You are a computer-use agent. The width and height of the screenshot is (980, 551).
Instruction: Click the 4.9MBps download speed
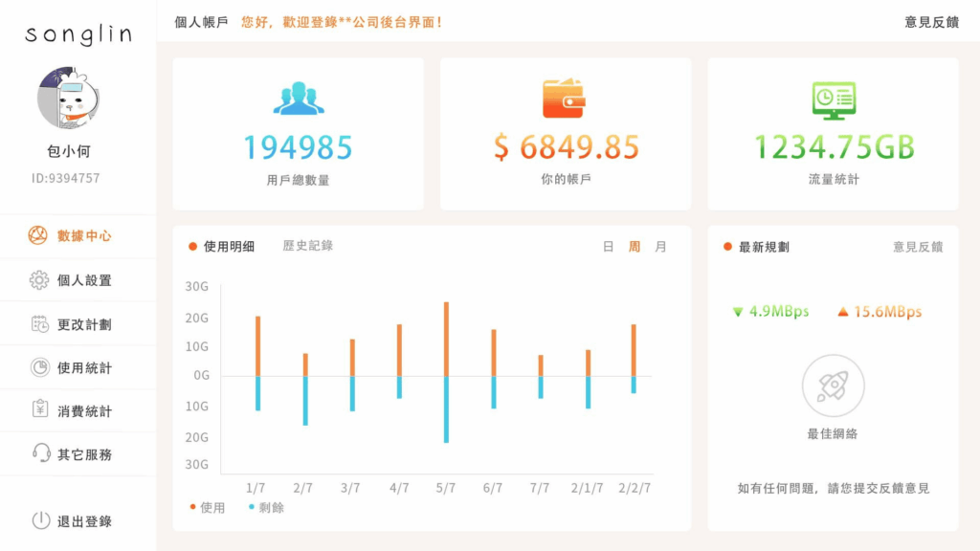(x=779, y=311)
